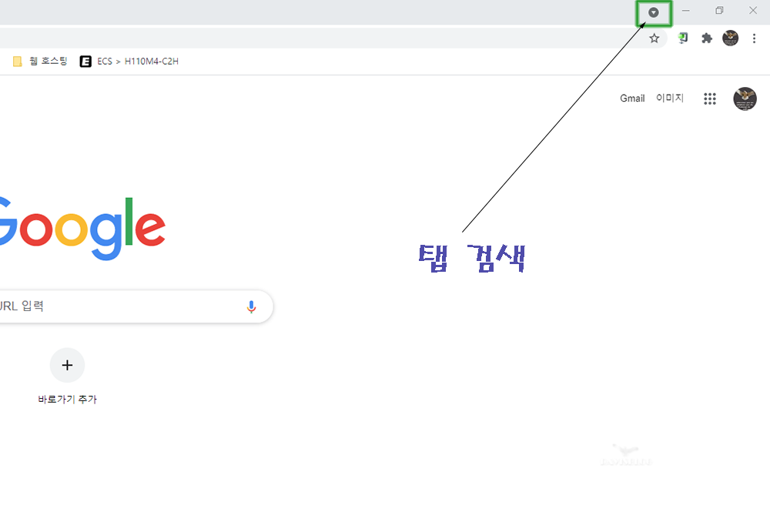
Task: Minimize the Chrome window
Action: (686, 10)
